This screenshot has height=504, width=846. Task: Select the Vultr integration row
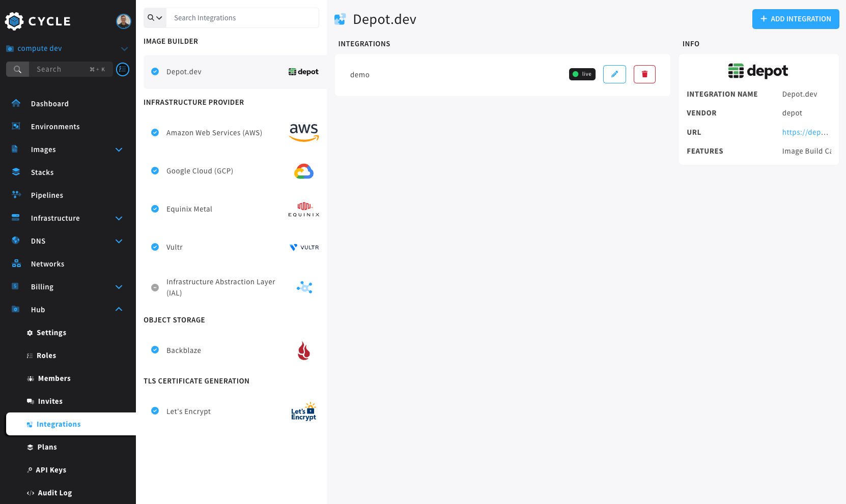(x=235, y=247)
